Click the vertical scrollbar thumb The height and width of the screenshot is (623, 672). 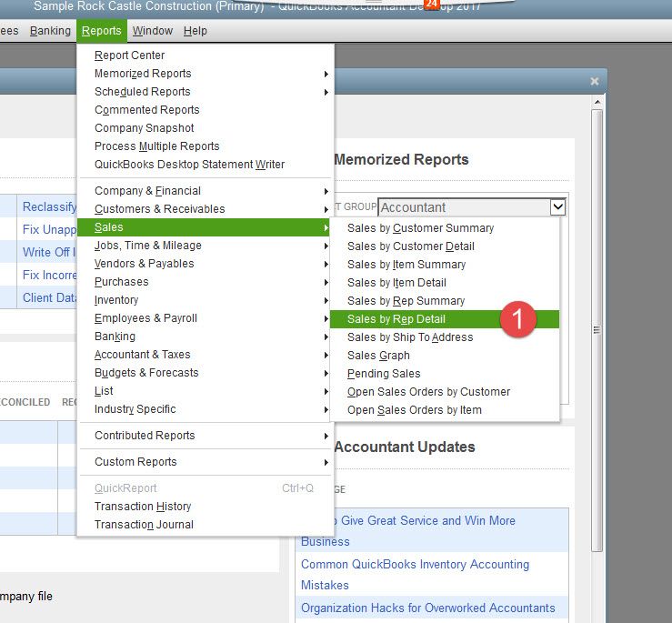[597, 330]
